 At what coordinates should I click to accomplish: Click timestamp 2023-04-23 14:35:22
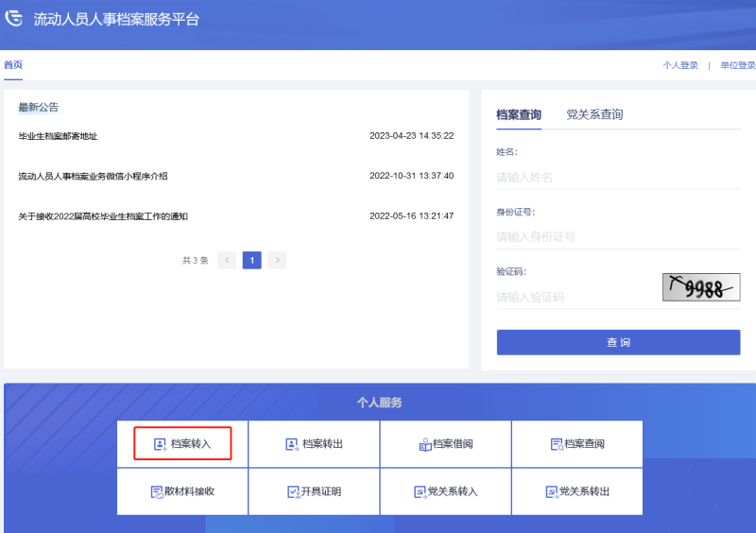coord(412,136)
